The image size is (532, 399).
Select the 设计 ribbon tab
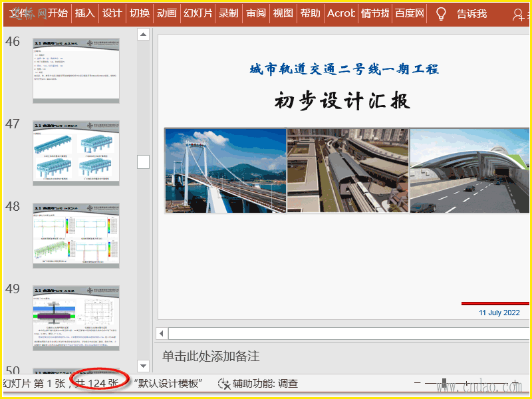pyautogui.click(x=112, y=13)
